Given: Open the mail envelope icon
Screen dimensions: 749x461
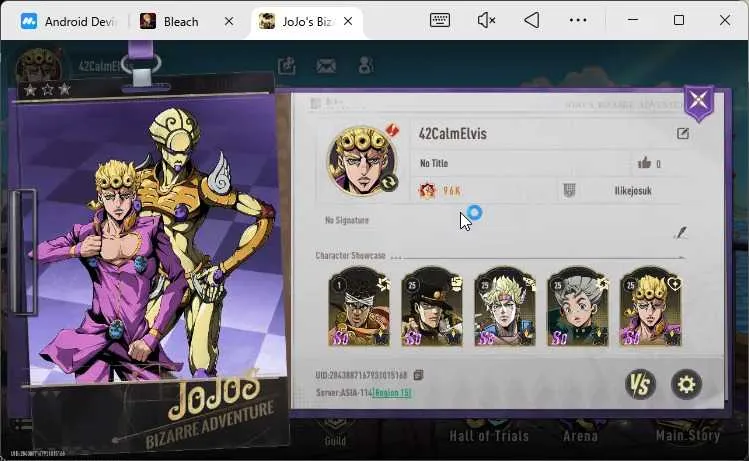Looking at the screenshot, I should coord(326,65).
